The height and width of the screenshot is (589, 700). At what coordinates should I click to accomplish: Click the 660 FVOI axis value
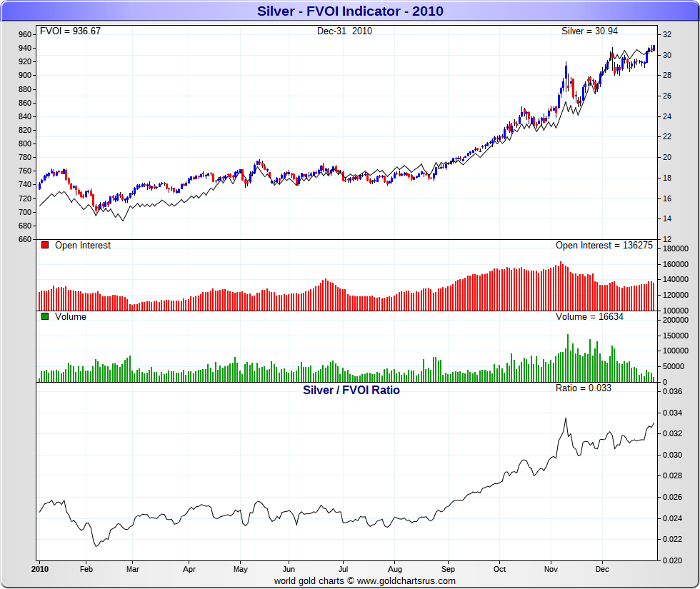[25, 239]
